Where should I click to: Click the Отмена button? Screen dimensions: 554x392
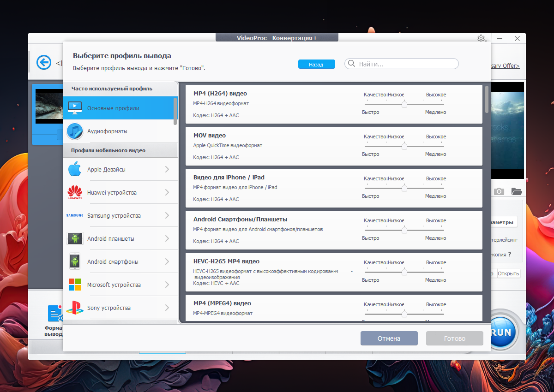tap(389, 339)
